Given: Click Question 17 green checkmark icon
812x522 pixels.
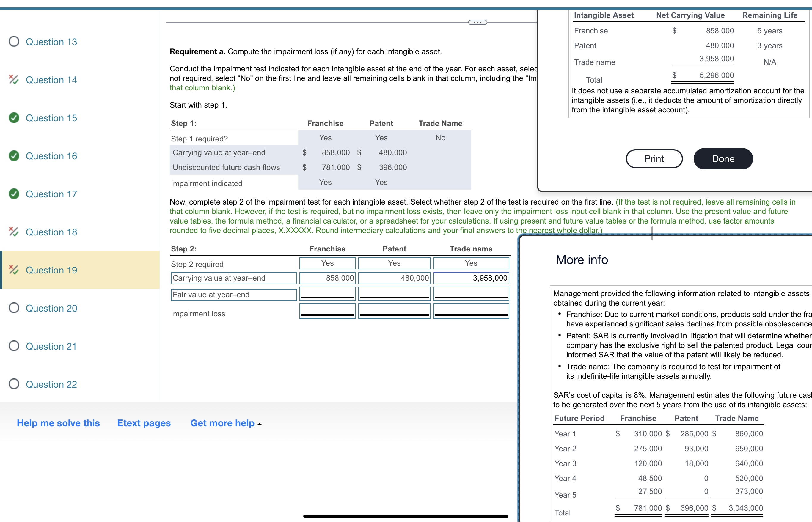Looking at the screenshot, I should [x=14, y=194].
